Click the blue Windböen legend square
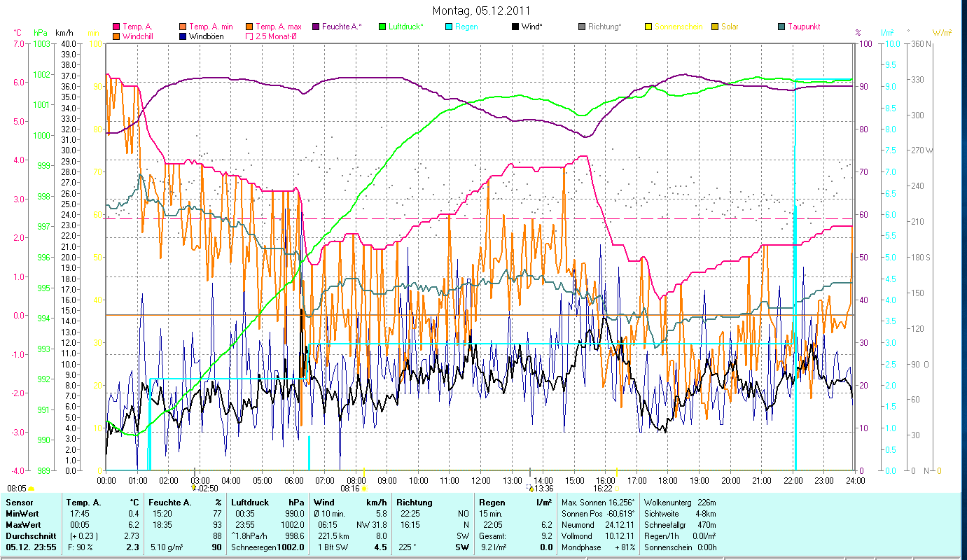This screenshot has height=560, width=967. tap(183, 36)
